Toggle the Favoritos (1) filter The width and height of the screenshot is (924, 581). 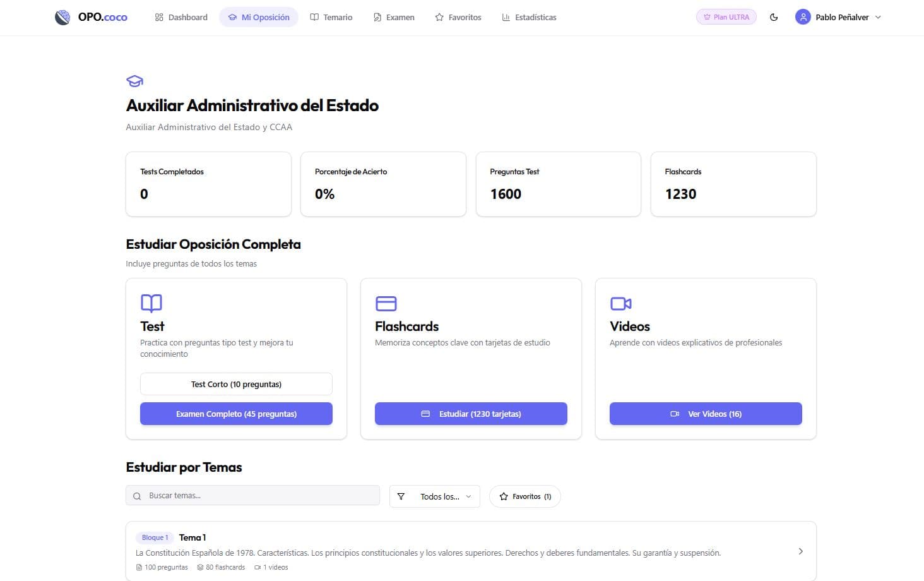coord(524,497)
